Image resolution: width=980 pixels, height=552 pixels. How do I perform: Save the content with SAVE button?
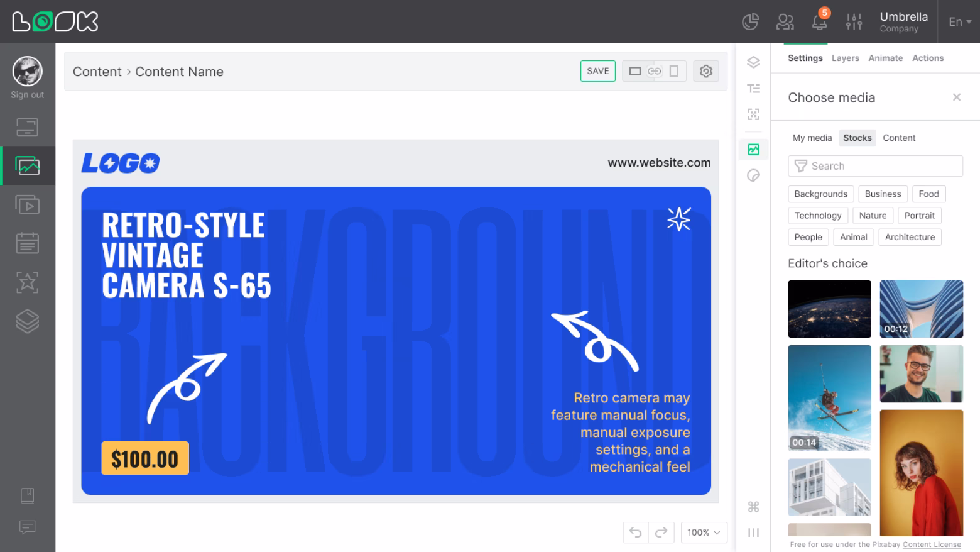[598, 71]
